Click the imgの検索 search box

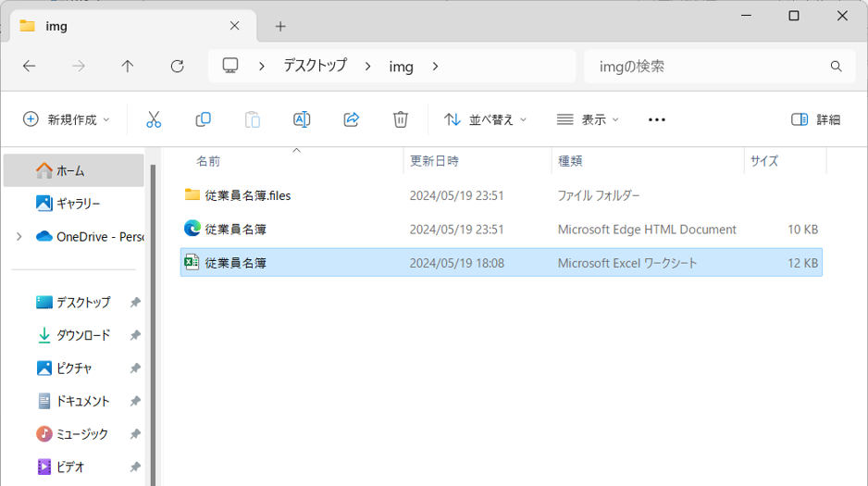tap(703, 66)
